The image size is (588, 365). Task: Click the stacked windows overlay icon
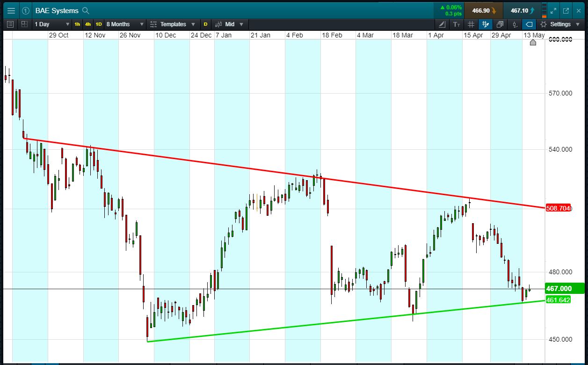coord(500,24)
